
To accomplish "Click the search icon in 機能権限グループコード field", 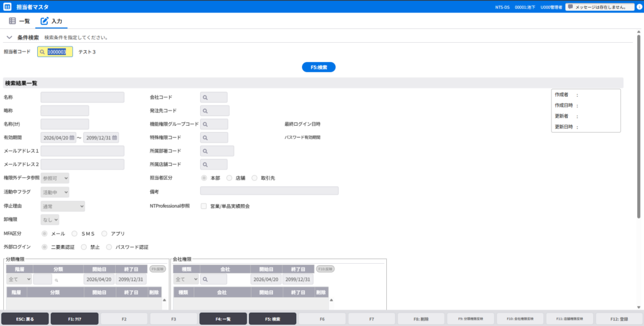I will tap(205, 124).
